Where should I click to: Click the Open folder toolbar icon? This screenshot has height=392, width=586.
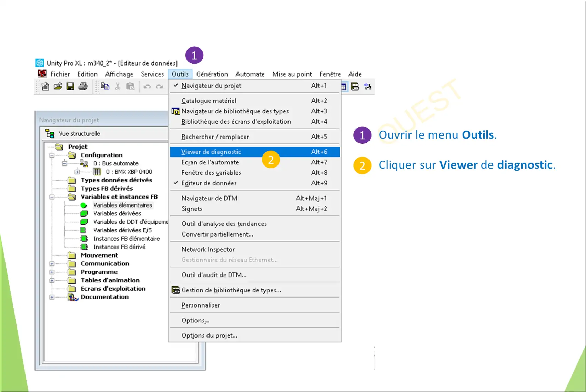(58, 86)
